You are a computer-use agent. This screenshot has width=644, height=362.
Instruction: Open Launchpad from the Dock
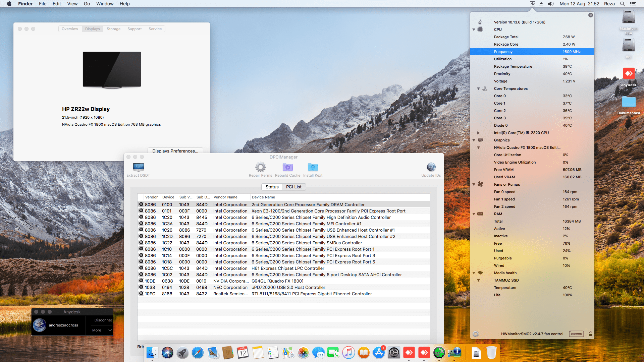pos(182,353)
